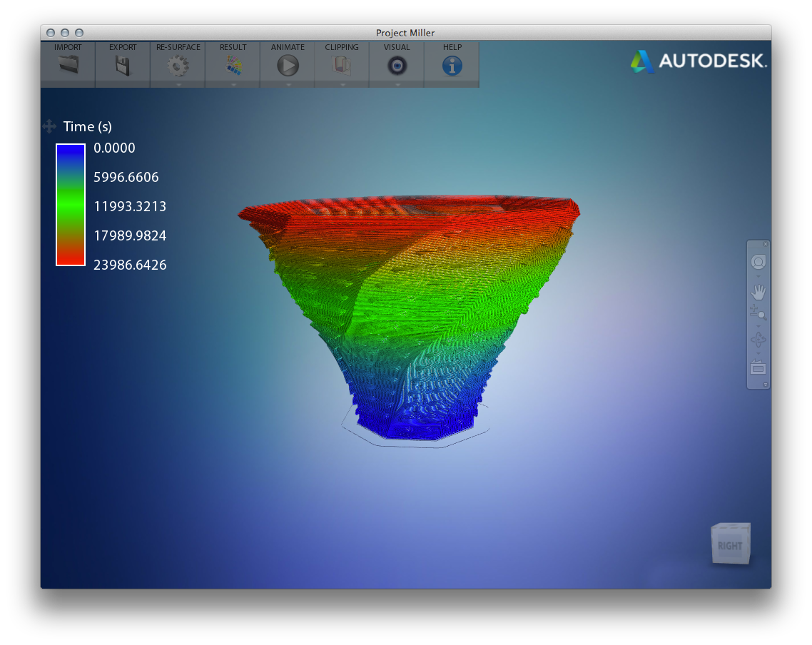Image resolution: width=812 pixels, height=645 pixels.
Task: Expand the Re-Surface dropdown arrow
Action: coord(178,84)
